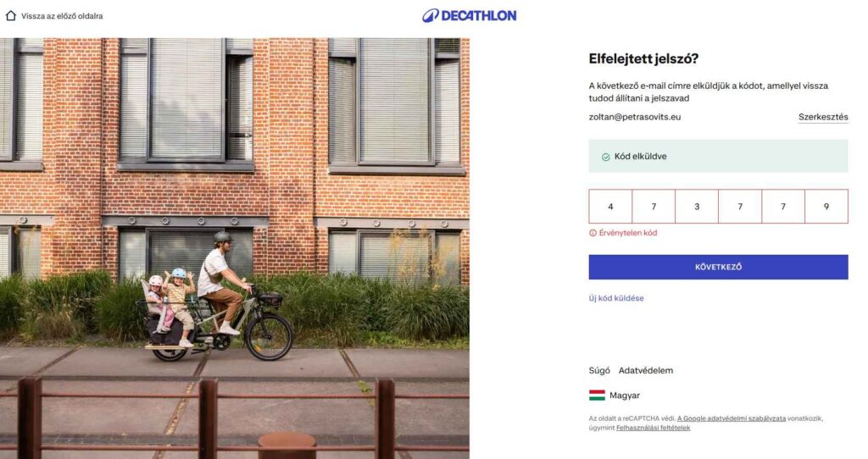Click the second code digit box
The height and width of the screenshot is (459, 868).
654,207
